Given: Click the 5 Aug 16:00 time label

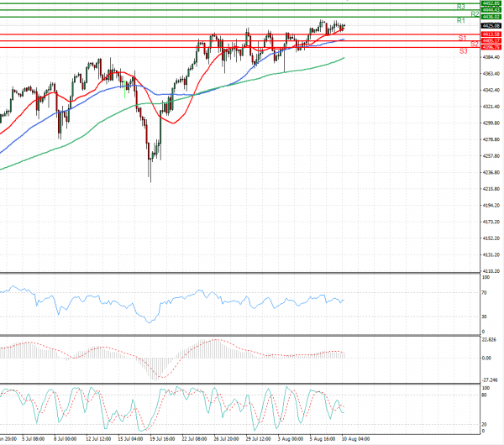Looking at the screenshot, I should (323, 439).
